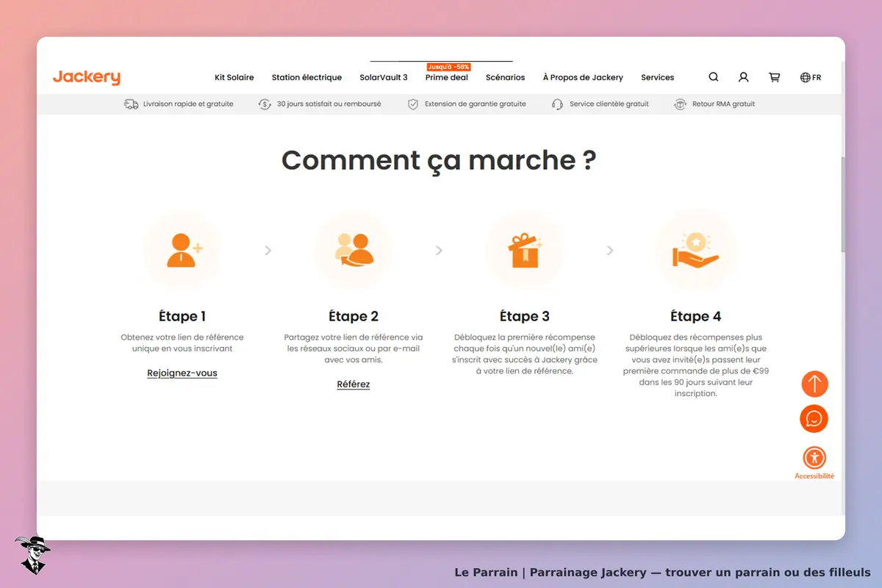This screenshot has height=588, width=882.
Task: Click 'Débloquez des récompenses plus supérieures' description
Action: (x=696, y=365)
